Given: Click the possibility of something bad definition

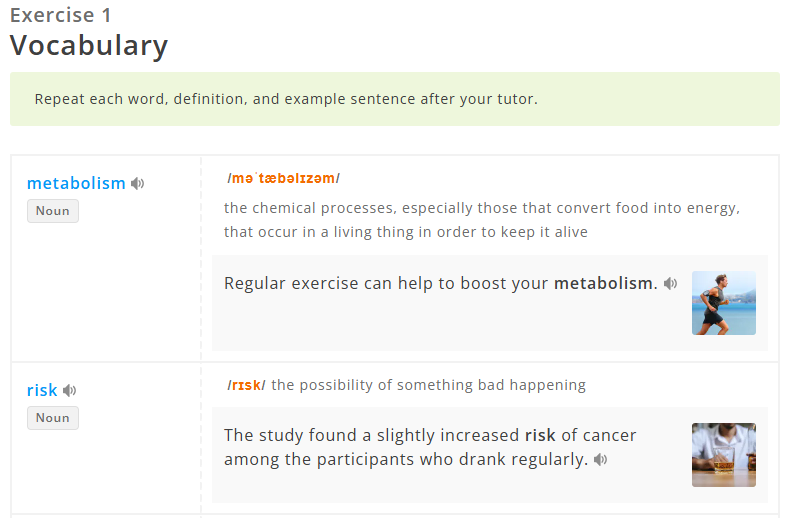Looking at the screenshot, I should coord(428,385).
